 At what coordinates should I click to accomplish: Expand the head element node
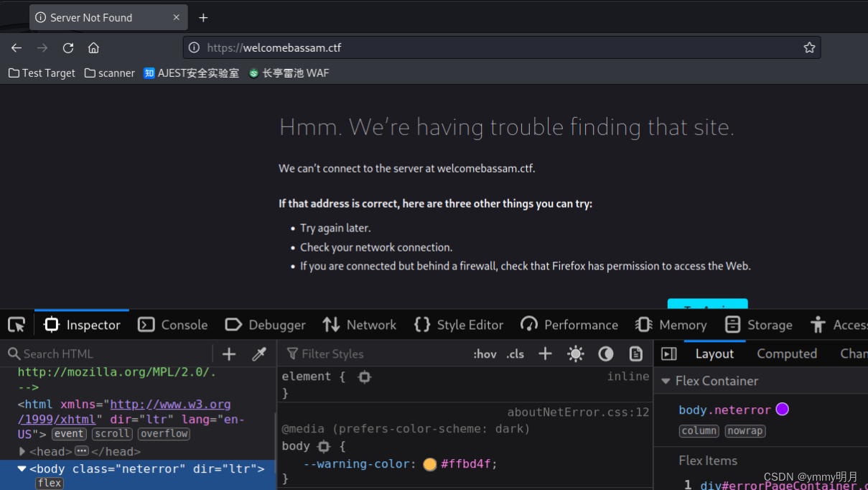click(22, 451)
